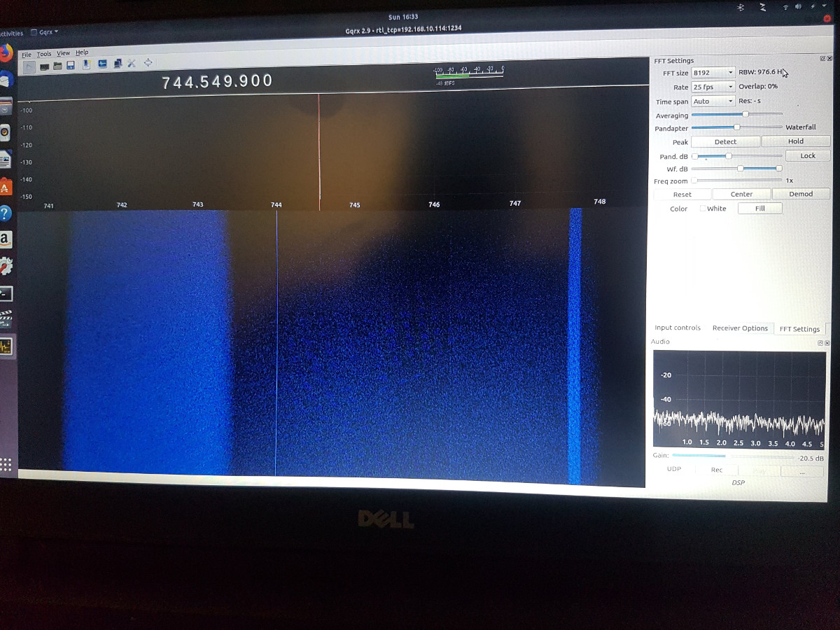Screen dimensions: 840x630
Task: Open Ubuntu Software in the dock
Action: (5, 187)
